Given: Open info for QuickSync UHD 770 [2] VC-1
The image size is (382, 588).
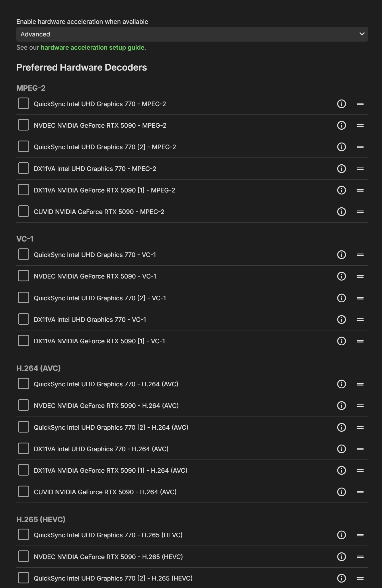Looking at the screenshot, I should [x=341, y=298].
